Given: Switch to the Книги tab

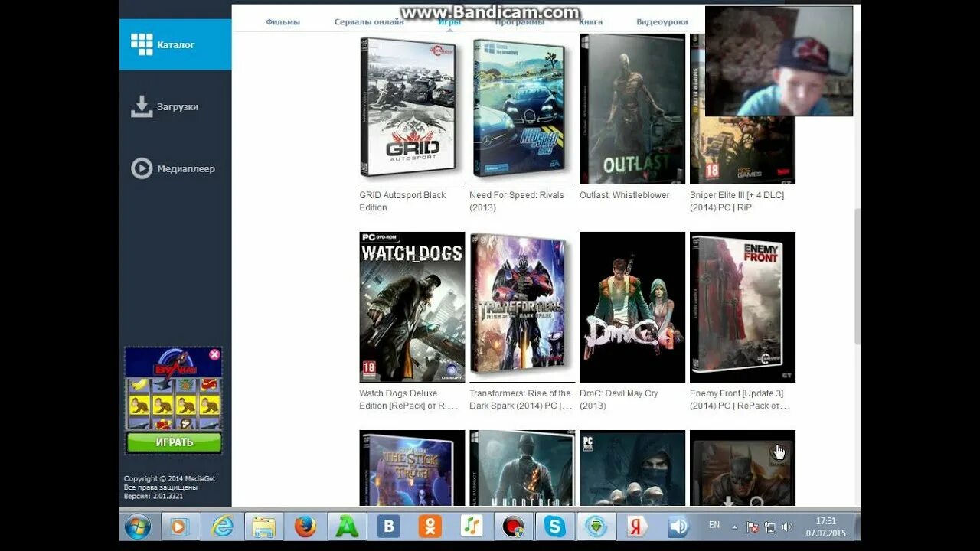Looking at the screenshot, I should tap(590, 22).
